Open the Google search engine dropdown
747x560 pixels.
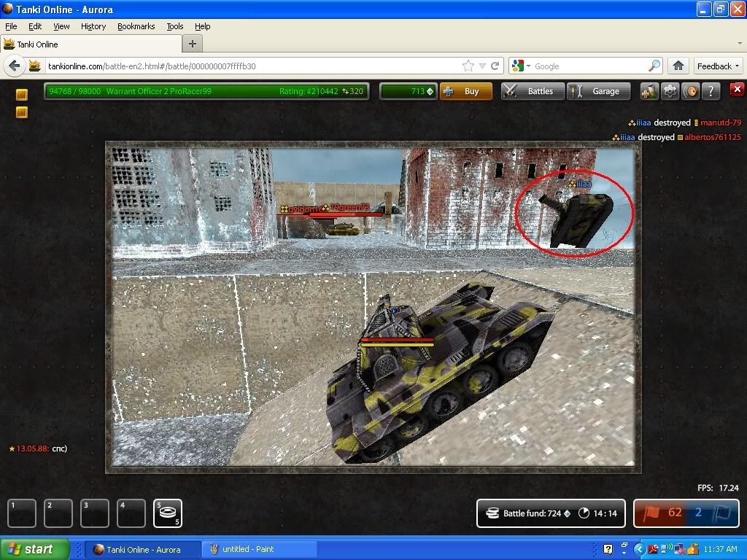522,66
